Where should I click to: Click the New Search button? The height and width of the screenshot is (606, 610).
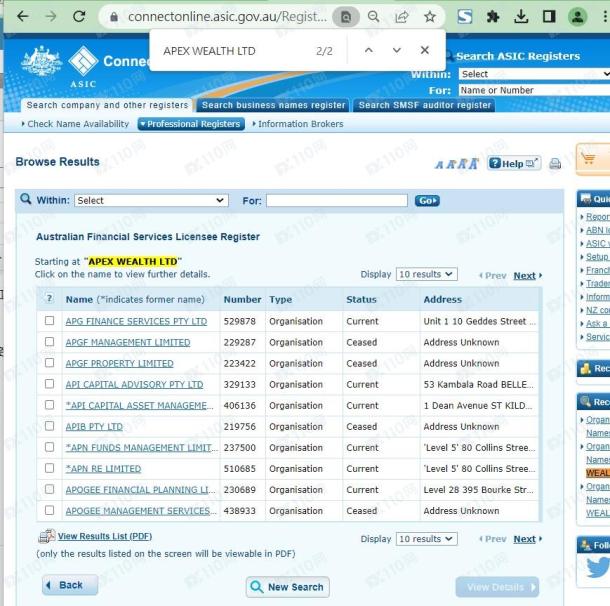click(x=287, y=587)
